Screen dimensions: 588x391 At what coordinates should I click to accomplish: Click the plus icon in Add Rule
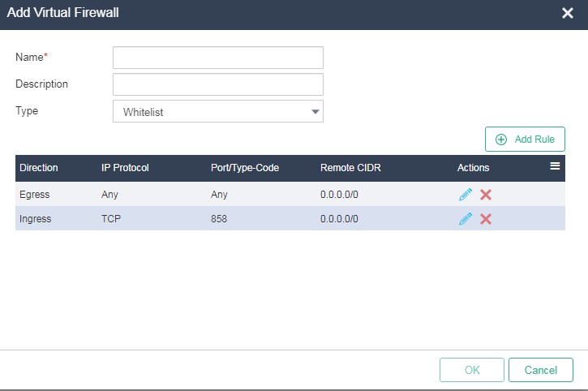pyautogui.click(x=501, y=140)
